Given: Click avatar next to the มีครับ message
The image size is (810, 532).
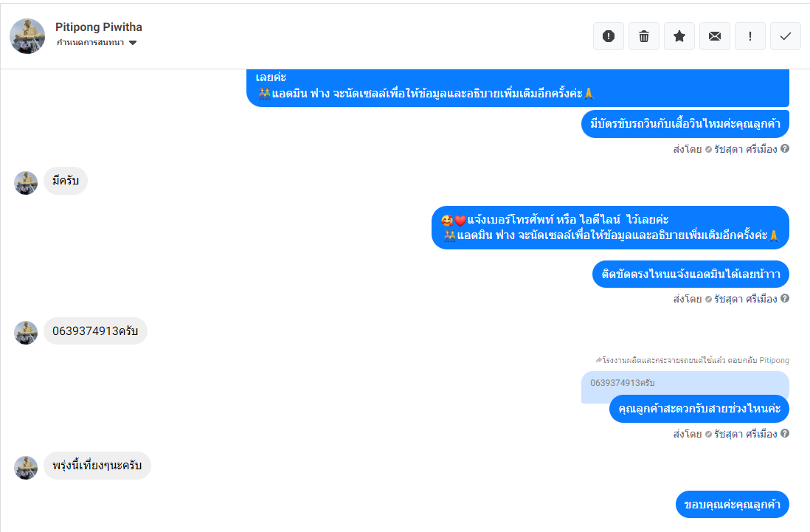Looking at the screenshot, I should pyautogui.click(x=26, y=183).
